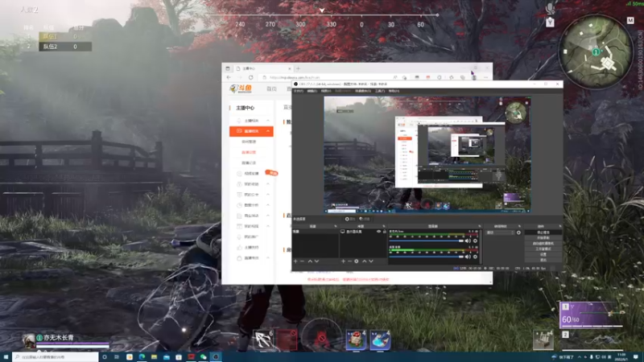Open Windows Start menu
This screenshot has width=644, height=362.
6,357
